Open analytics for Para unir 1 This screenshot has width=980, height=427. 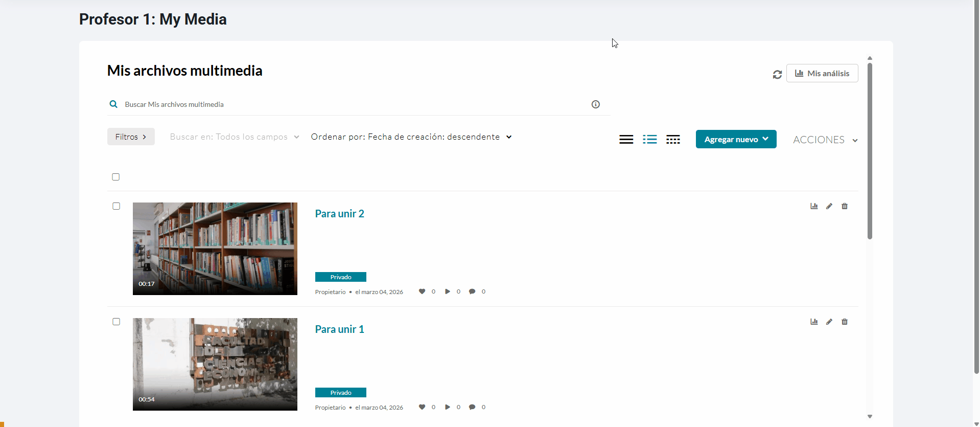[x=814, y=322]
